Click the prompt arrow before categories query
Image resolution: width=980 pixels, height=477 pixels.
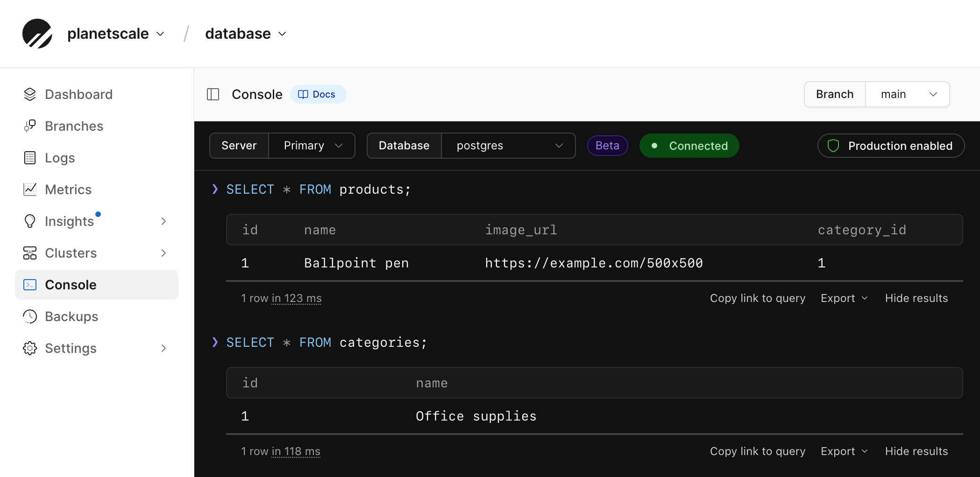pyautogui.click(x=215, y=342)
